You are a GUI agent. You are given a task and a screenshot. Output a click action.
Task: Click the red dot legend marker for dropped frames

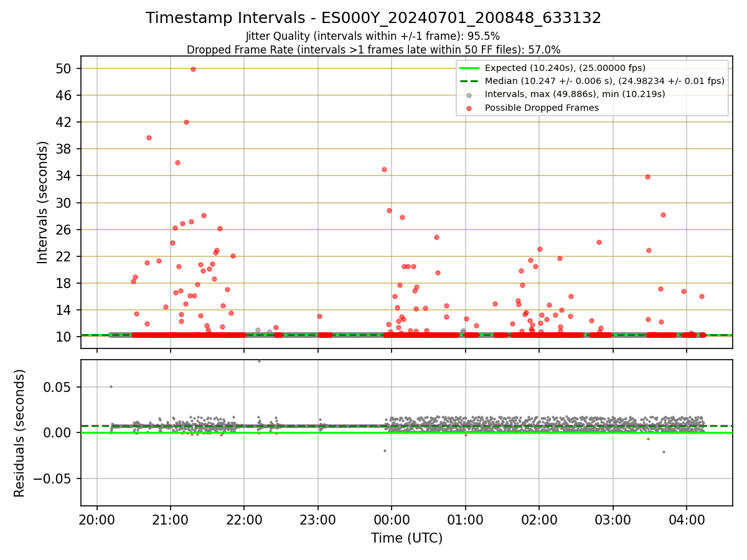point(469,108)
